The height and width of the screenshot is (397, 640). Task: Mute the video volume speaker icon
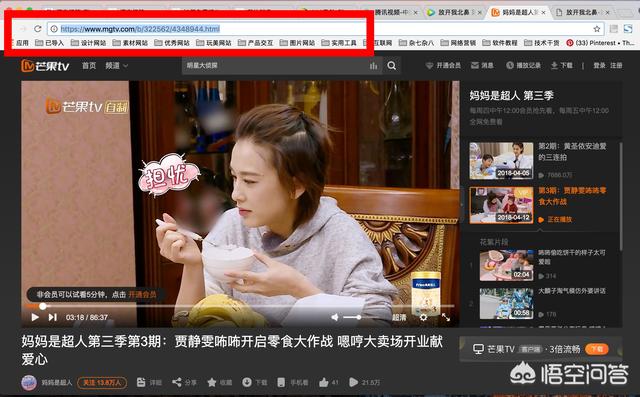335,317
